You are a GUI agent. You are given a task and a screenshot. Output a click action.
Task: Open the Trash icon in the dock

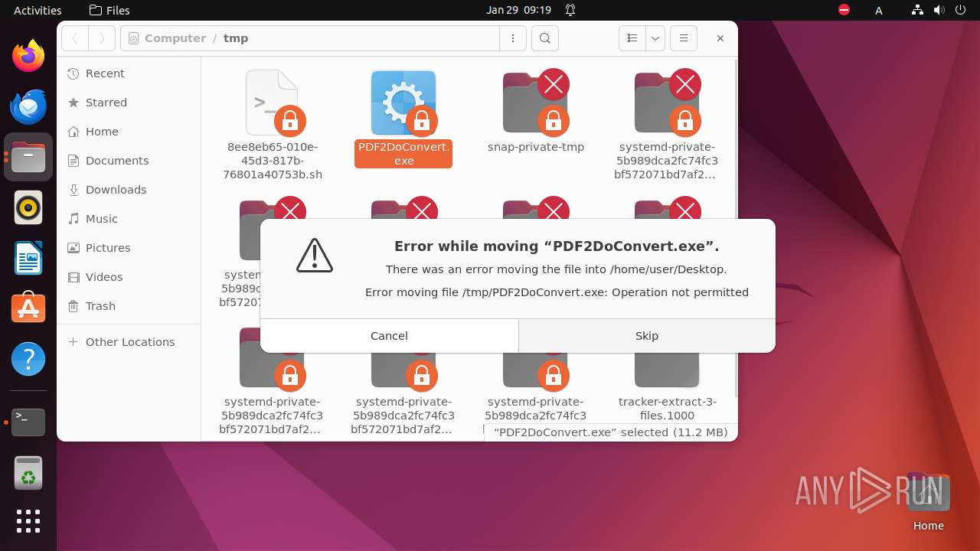[x=28, y=472]
